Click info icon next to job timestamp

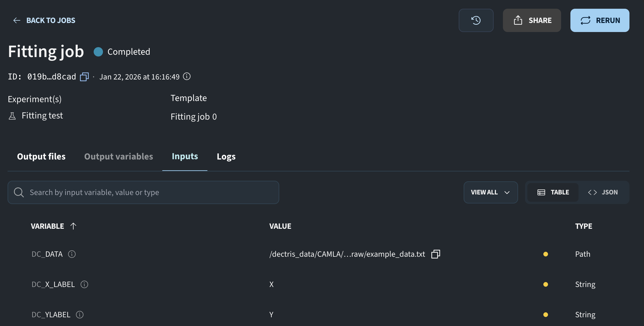187,77
